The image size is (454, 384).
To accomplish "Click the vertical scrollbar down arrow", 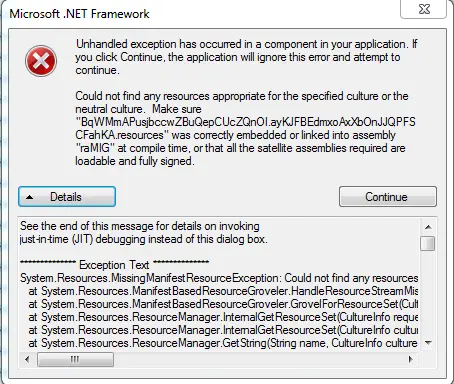I will (428, 343).
